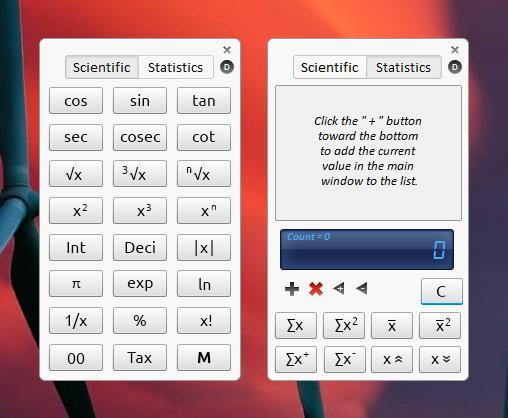Cube the value with x³ button
This screenshot has width=508, height=418.
click(x=140, y=210)
